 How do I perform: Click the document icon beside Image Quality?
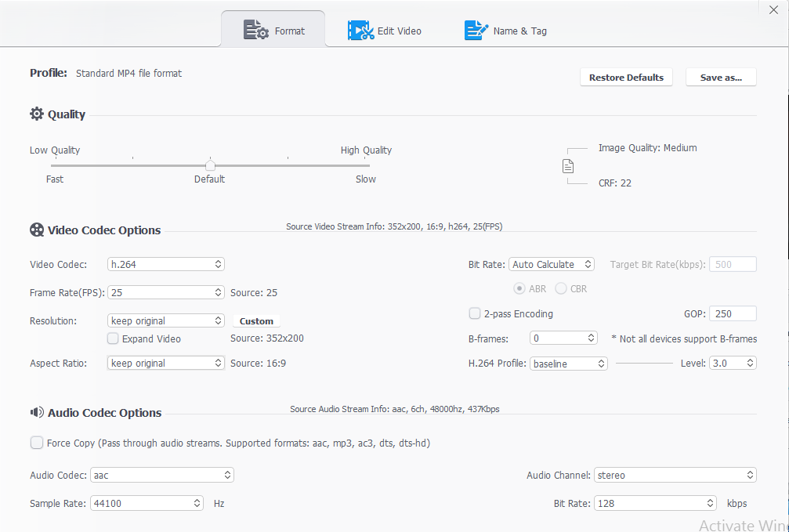click(x=568, y=166)
